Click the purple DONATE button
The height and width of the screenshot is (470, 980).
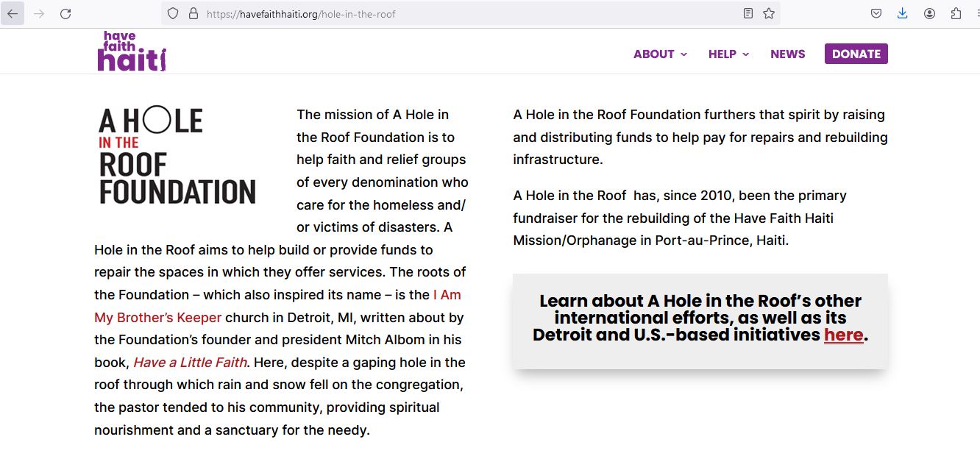pos(856,54)
